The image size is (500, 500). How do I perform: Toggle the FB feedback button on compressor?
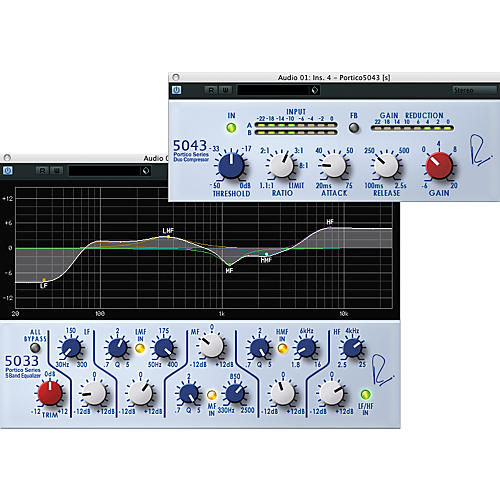click(354, 128)
